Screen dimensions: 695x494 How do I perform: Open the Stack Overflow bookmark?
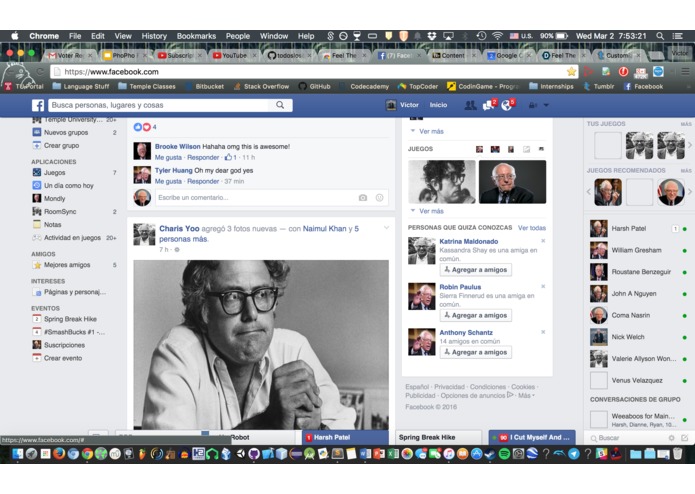[261, 86]
